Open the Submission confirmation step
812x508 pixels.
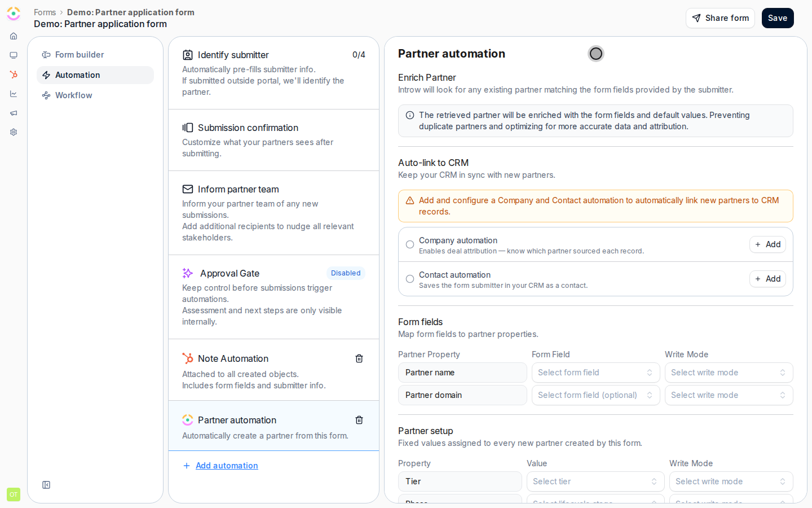coord(273,140)
